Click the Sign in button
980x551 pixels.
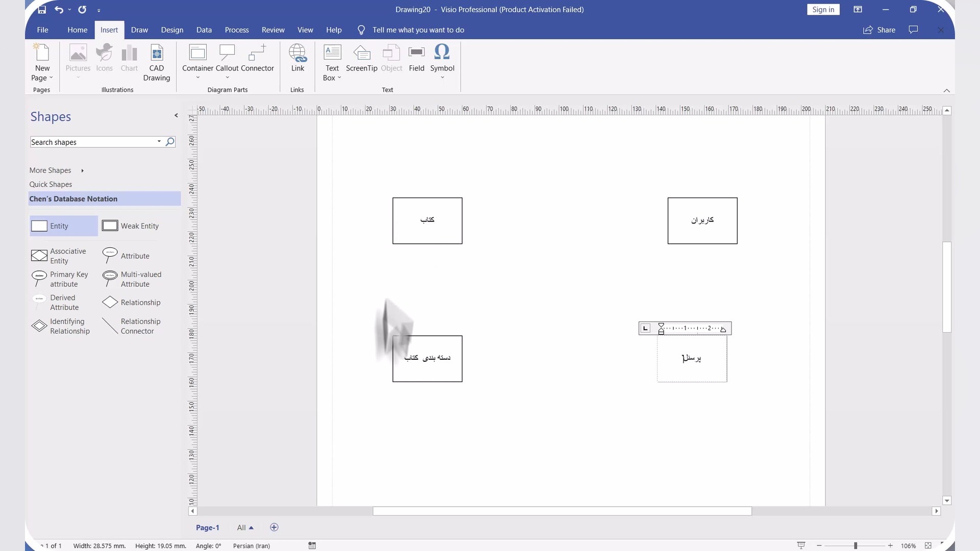[x=823, y=10]
